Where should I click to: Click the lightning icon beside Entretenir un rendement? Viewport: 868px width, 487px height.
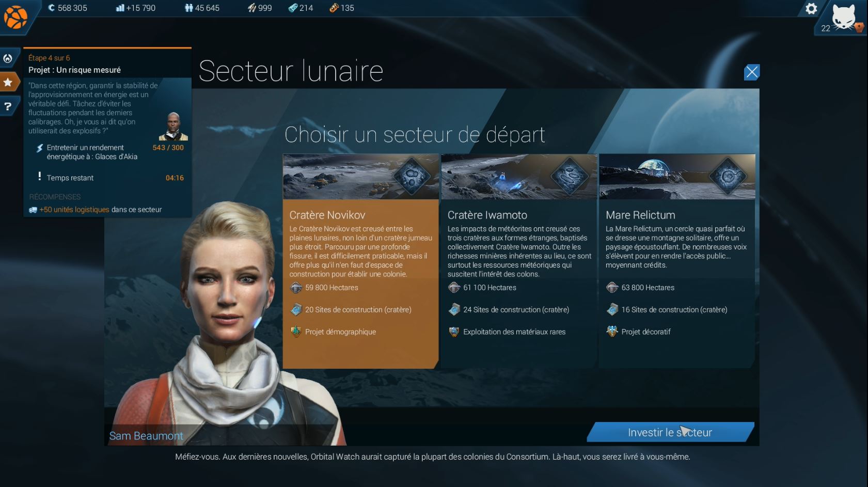(x=39, y=149)
